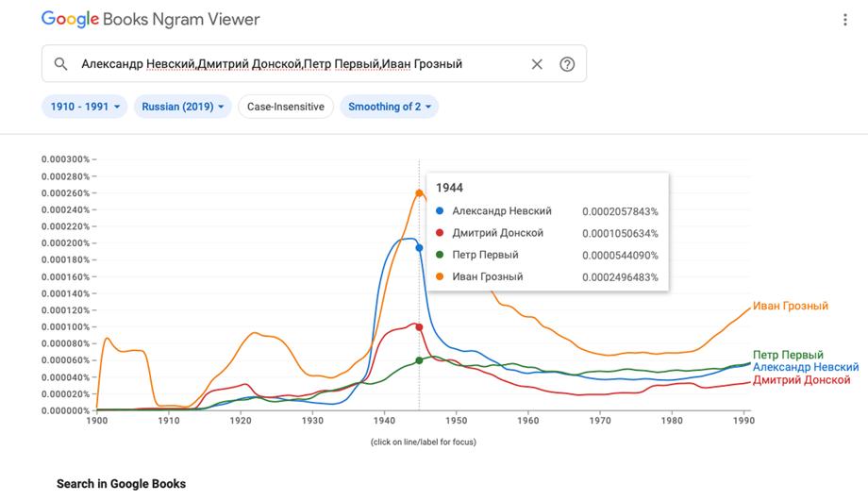Click the 1920 x-axis label

(x=241, y=421)
